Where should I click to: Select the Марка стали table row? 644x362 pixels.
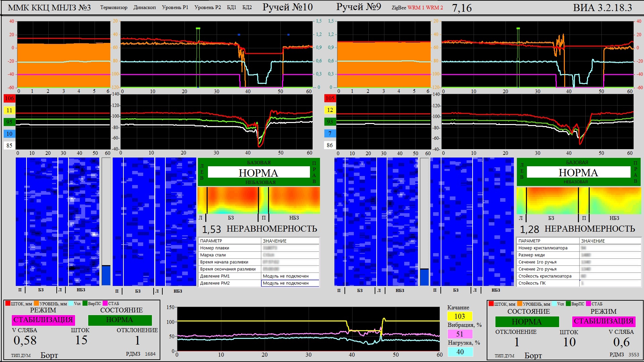point(259,255)
